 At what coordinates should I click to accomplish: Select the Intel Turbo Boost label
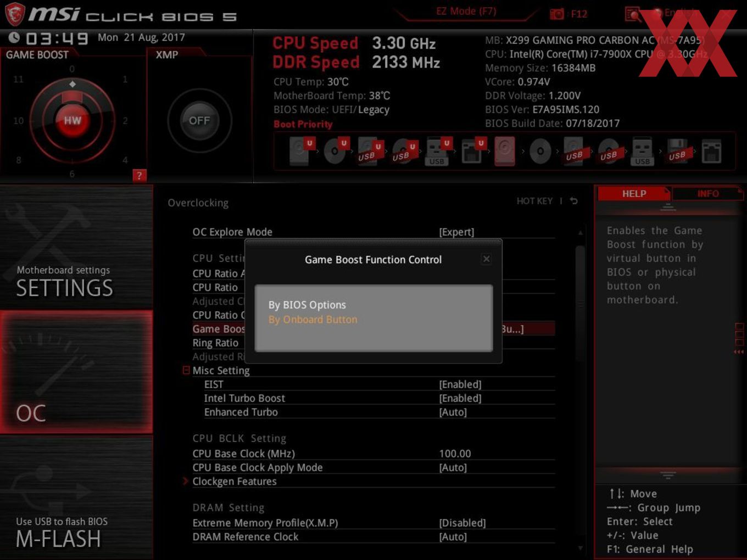tap(244, 398)
